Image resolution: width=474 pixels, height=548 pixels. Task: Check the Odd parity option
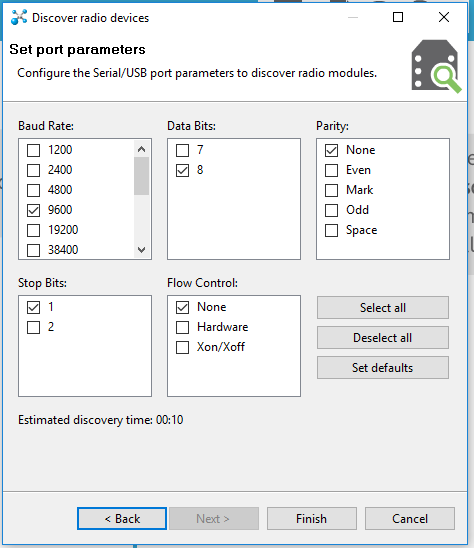coord(331,210)
